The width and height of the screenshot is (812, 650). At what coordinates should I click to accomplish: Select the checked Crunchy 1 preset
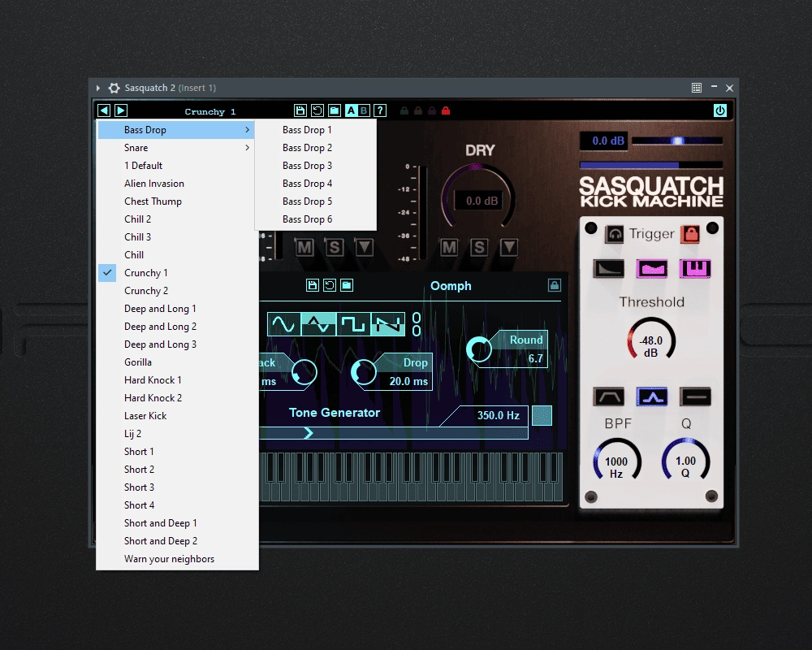pos(177,273)
